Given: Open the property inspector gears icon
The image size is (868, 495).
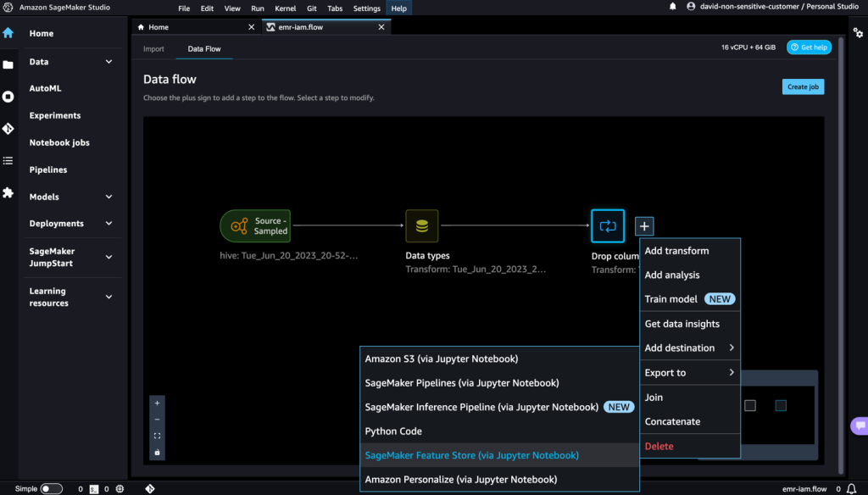Looking at the screenshot, I should click(858, 33).
